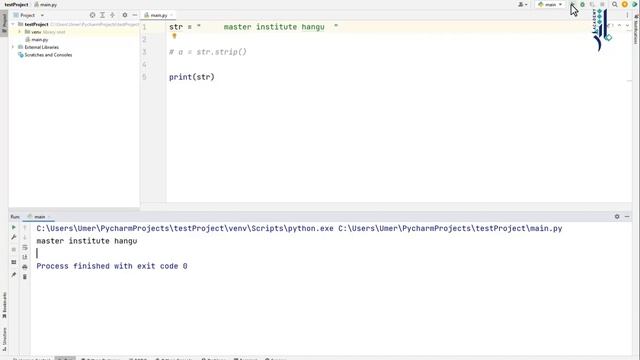Click the 'master institute hangu' console output
The width and height of the screenshot is (640, 360).
tap(87, 241)
